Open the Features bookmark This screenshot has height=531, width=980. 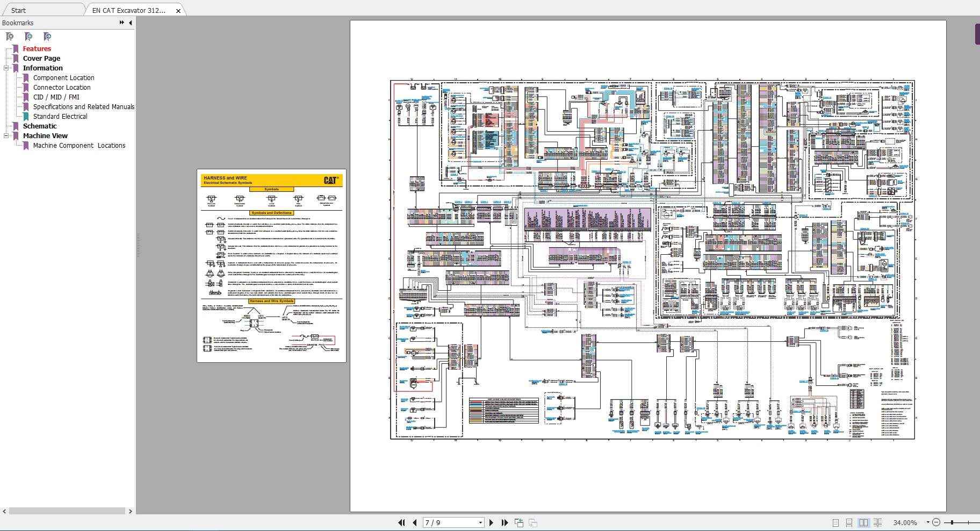coord(37,49)
